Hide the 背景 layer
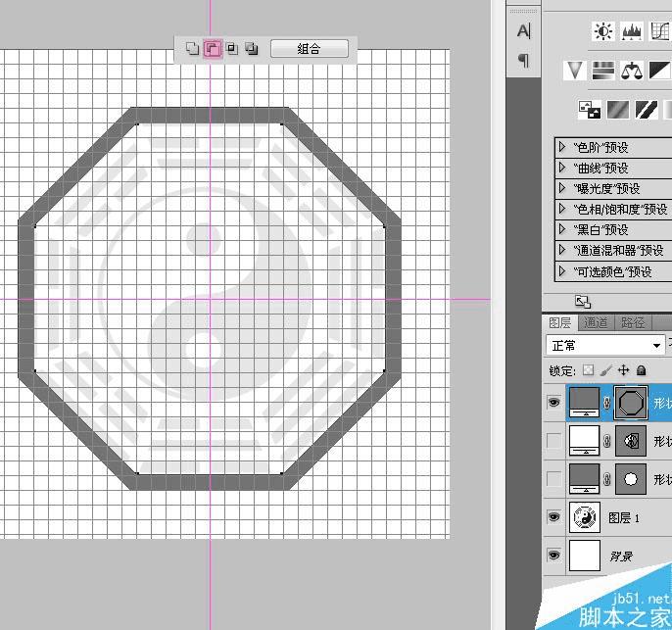The width and height of the screenshot is (672, 630). click(553, 555)
